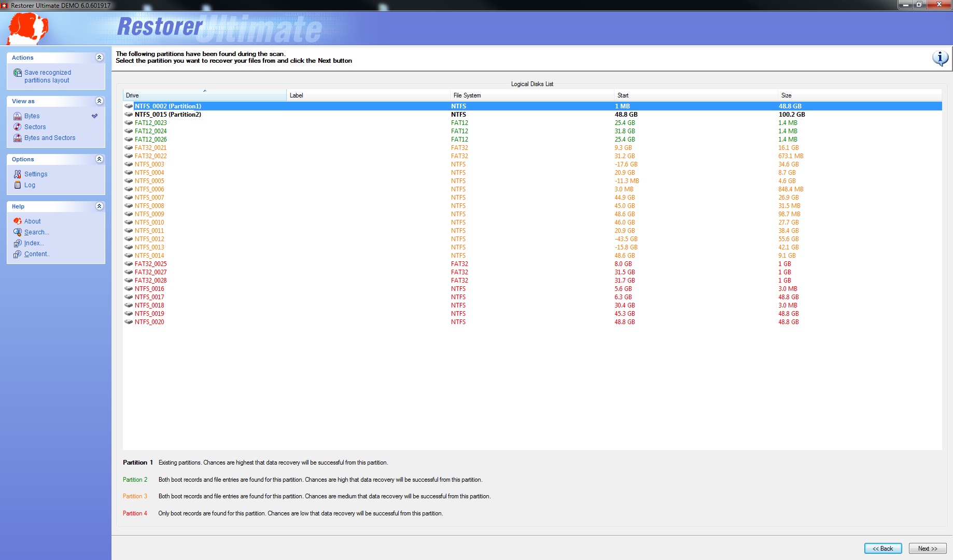Click the Settings icon in Options
Screen dimensions: 953x560
coord(18,174)
